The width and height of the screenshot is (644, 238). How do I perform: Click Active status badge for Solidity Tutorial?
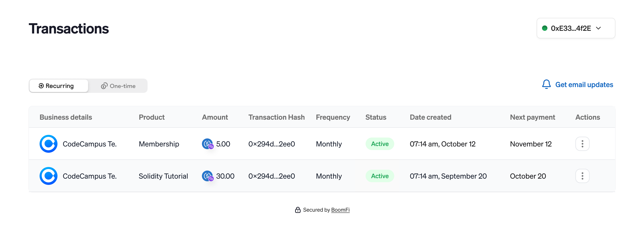[x=380, y=176]
